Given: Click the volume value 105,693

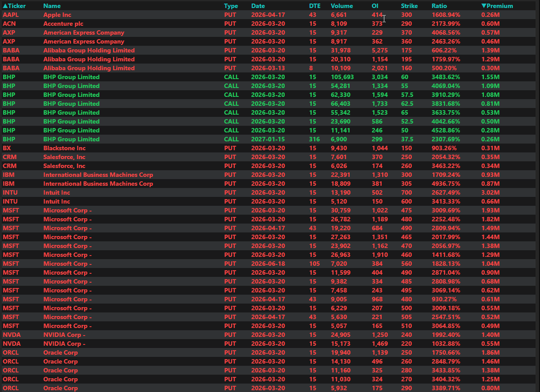Looking at the screenshot, I should coord(342,77).
